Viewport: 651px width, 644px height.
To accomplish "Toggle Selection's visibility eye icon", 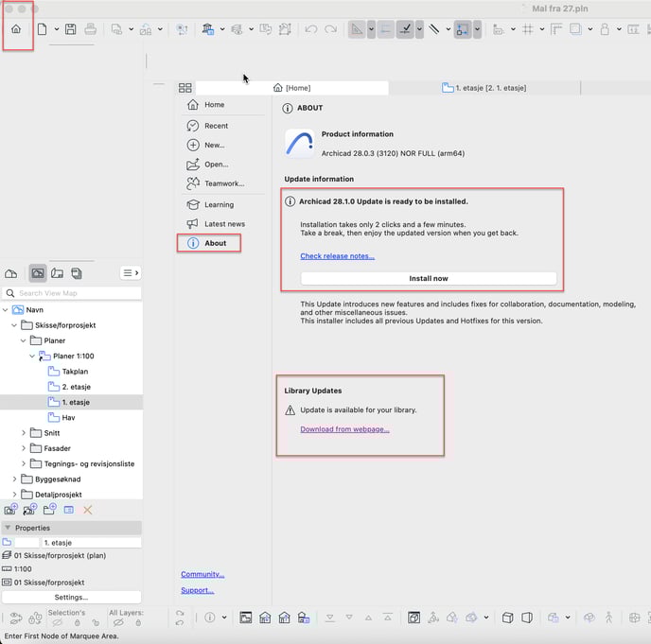I will 58,622.
